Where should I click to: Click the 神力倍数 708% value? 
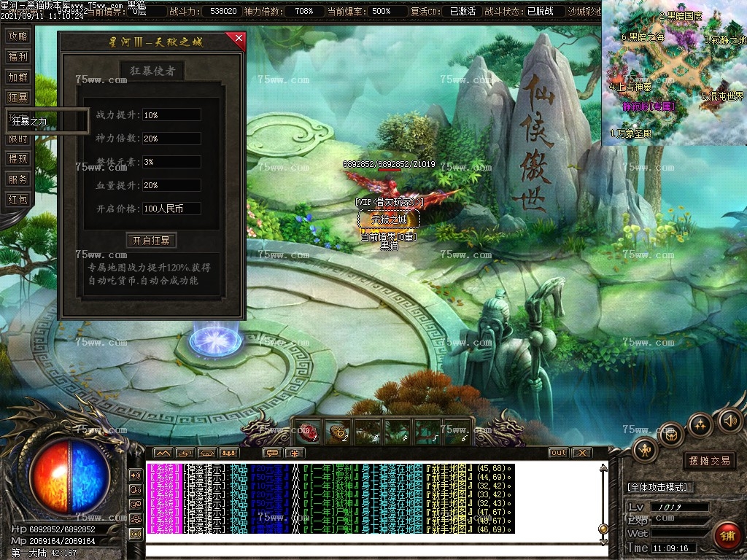[303, 11]
